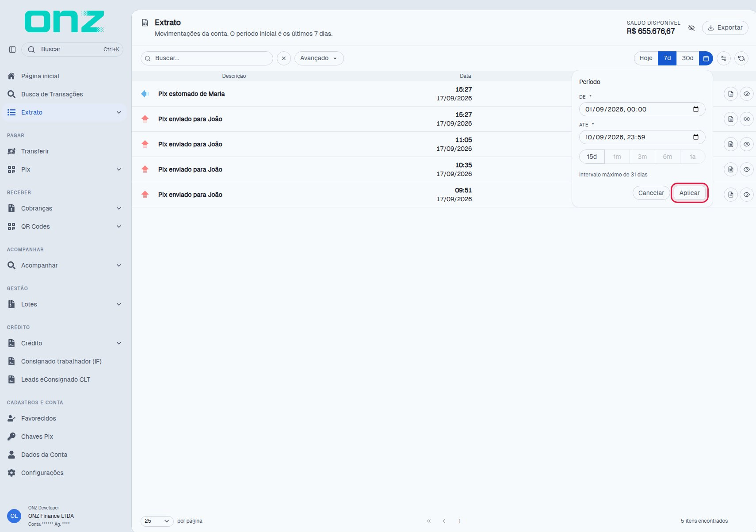
Task: Clear the search with the X button
Action: pyautogui.click(x=284, y=58)
